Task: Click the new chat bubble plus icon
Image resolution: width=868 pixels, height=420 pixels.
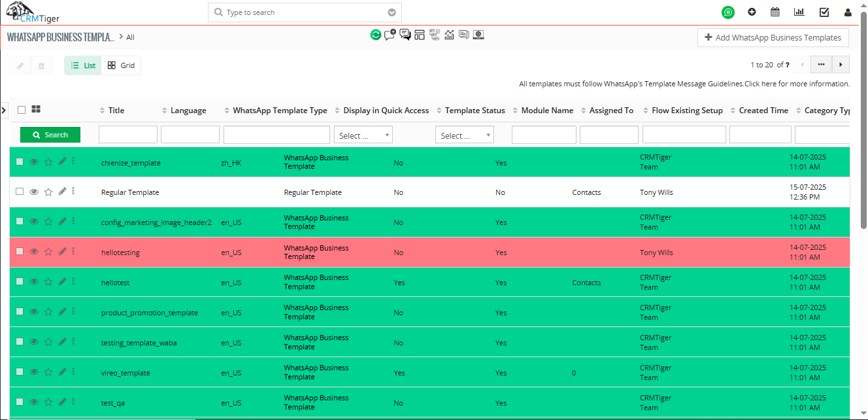Action: pyautogui.click(x=390, y=35)
